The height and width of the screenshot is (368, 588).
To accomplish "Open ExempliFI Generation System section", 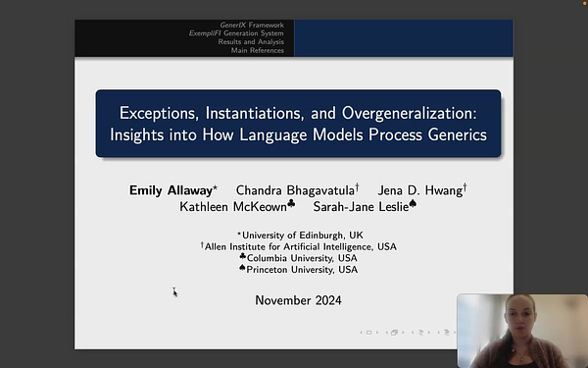I will click(236, 33).
